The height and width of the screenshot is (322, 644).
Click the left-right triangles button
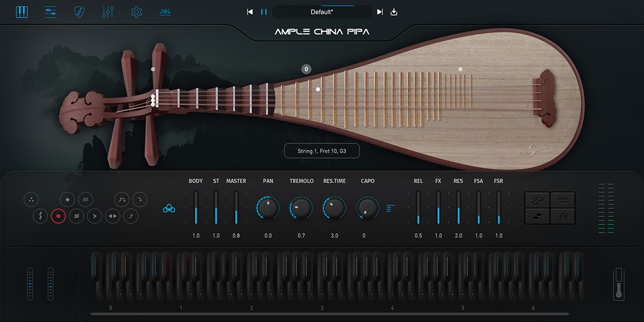[x=113, y=216]
